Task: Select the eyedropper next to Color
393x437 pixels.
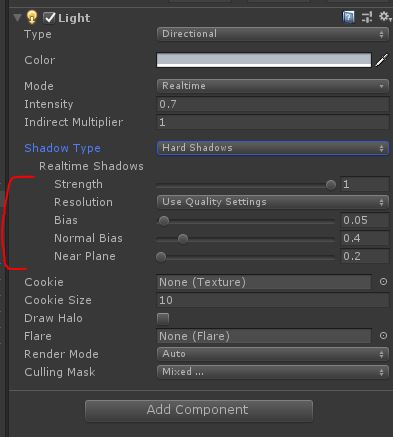Action: pyautogui.click(x=382, y=60)
